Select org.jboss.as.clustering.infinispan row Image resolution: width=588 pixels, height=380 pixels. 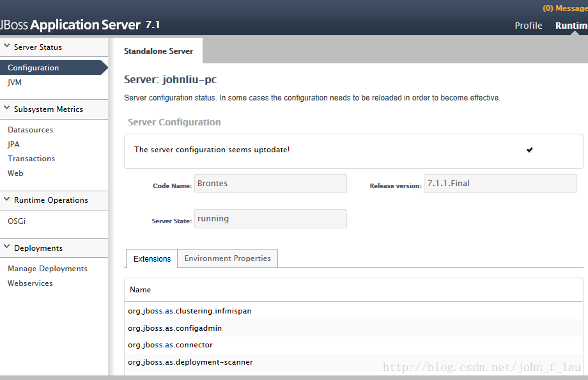(x=353, y=311)
